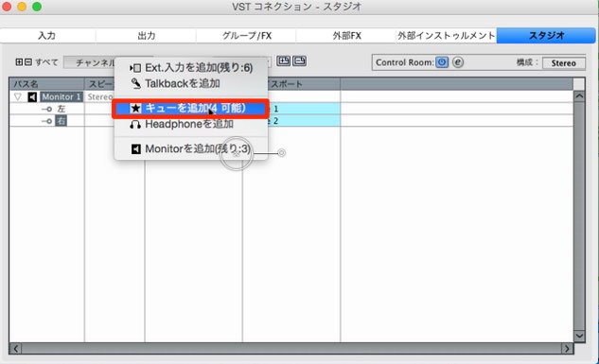599x364 pixels.
Task: Click the second preset remove icon
Action: pyautogui.click(x=299, y=61)
